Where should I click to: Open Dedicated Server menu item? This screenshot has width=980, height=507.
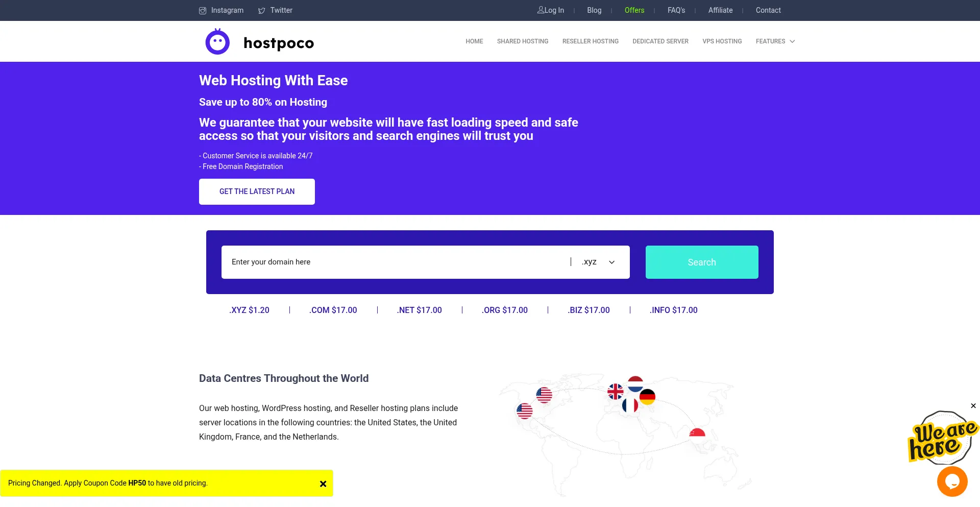pyautogui.click(x=660, y=41)
